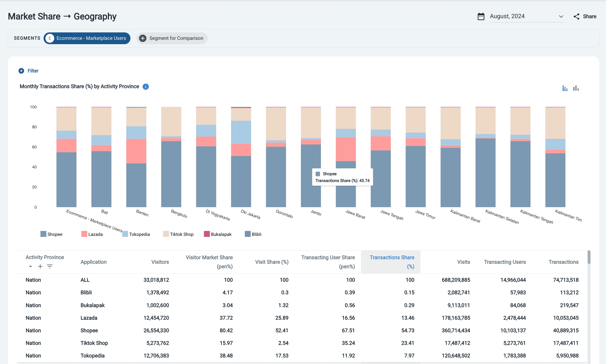Click the Banten Lazada bar segment
The width and height of the screenshot is (606, 364).
click(136, 151)
